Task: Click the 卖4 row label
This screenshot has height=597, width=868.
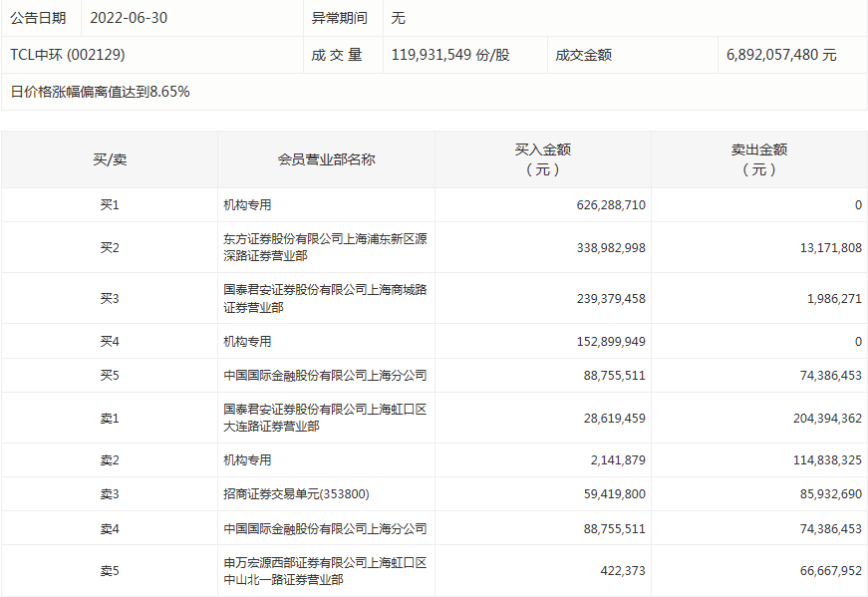Action: pyautogui.click(x=109, y=528)
